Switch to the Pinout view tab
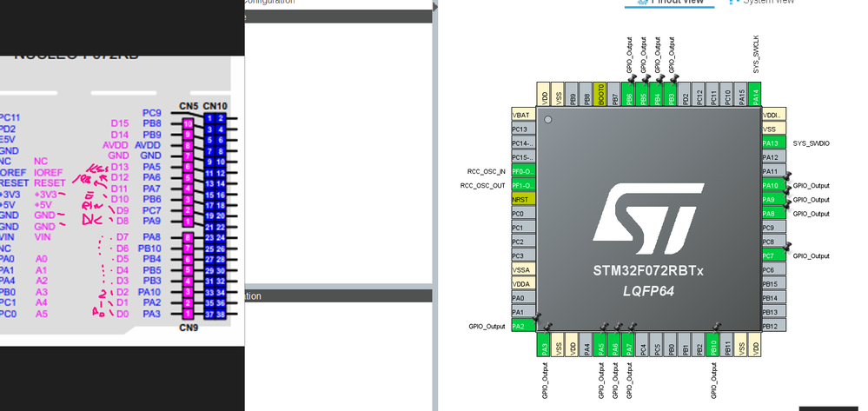 (x=671, y=3)
